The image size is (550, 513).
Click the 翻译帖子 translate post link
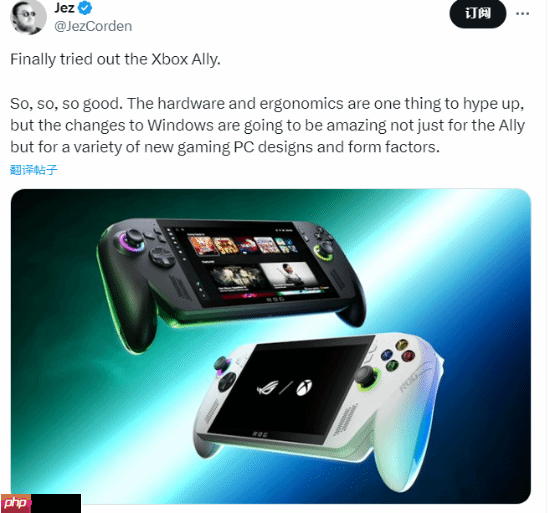pyautogui.click(x=34, y=170)
